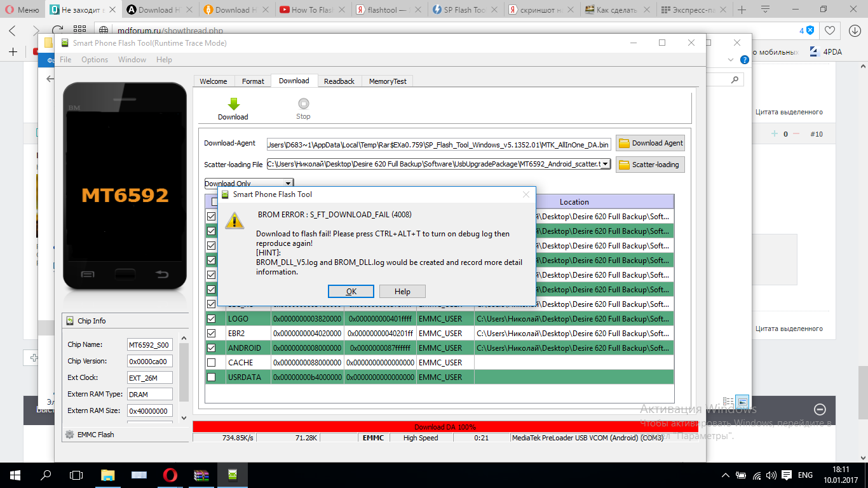Click the Help button in error dialog
Viewport: 868px width, 488px height.
pos(402,291)
